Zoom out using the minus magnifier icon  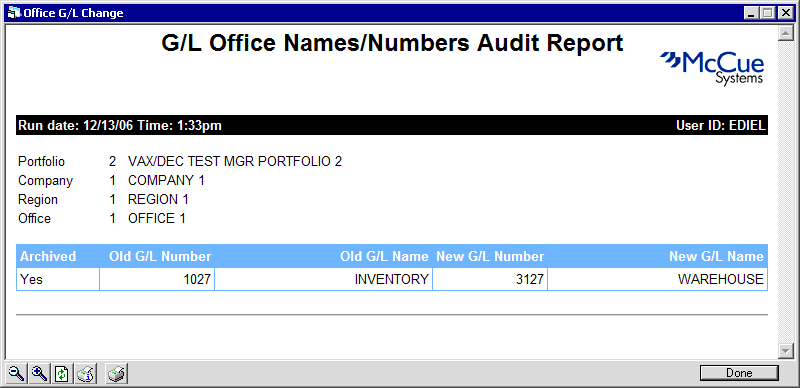17,374
